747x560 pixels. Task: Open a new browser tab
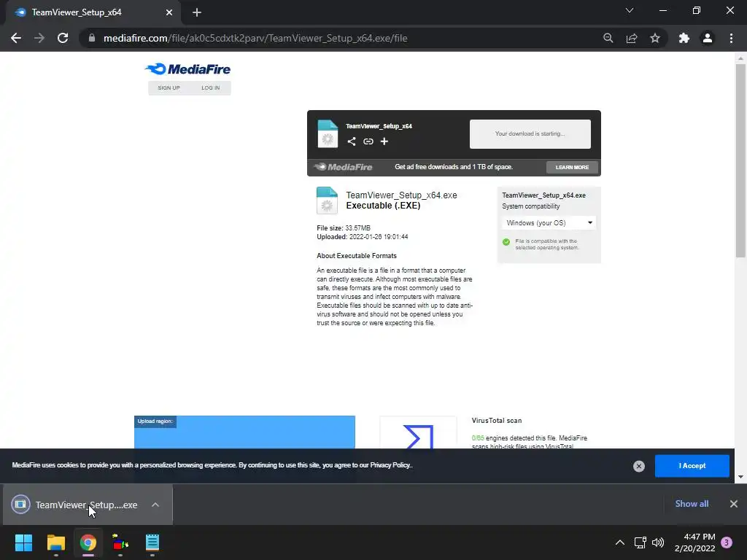197,12
